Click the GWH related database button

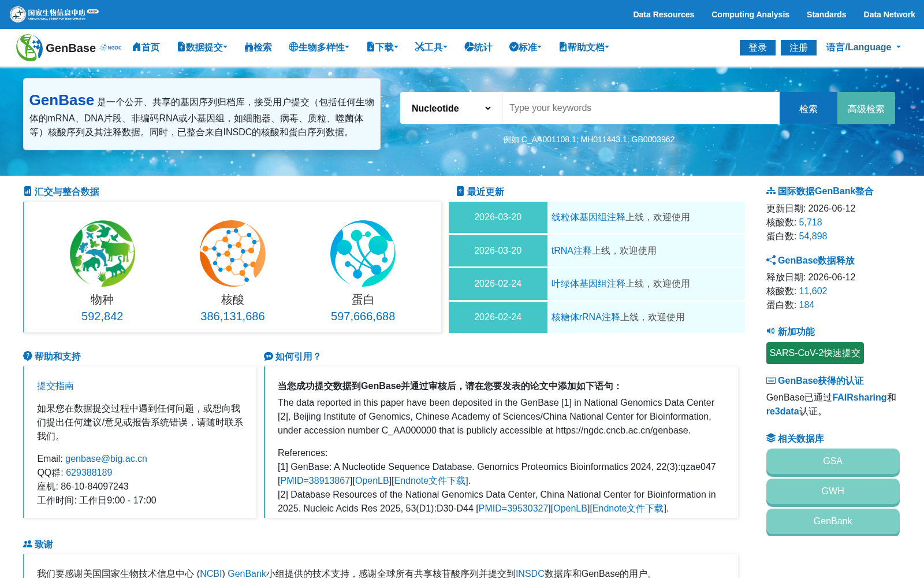point(833,491)
